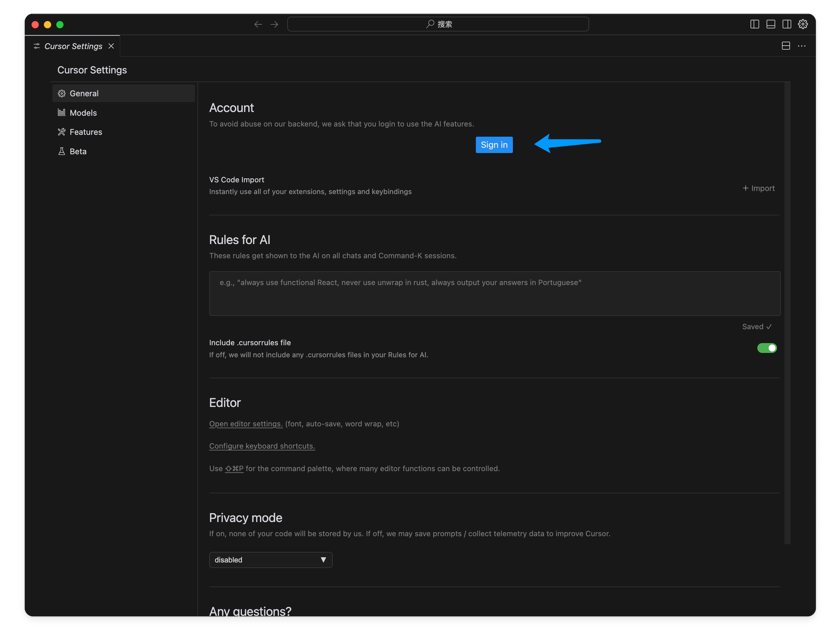Viewport: 840px width, 630px height.
Task: Click the forward navigation arrow
Action: (x=274, y=24)
